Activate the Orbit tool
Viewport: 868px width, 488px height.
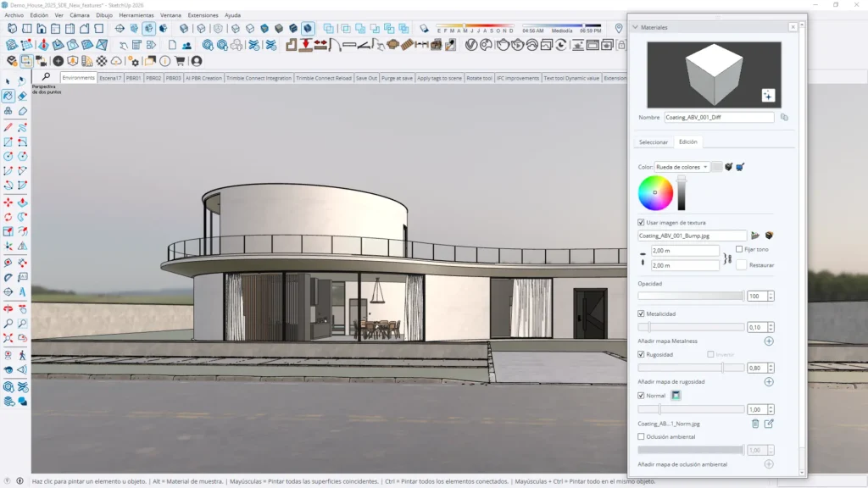[8, 308]
